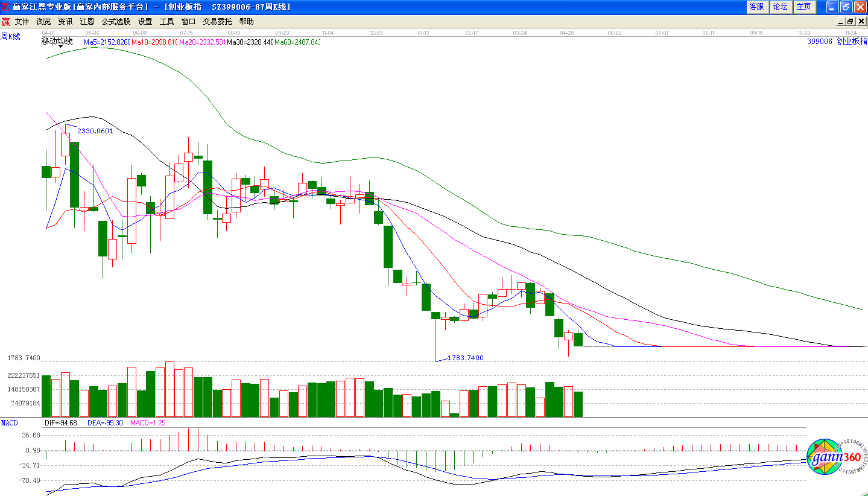This screenshot has width=868, height=496.
Task: Click the 04-01 date marker
Action: tap(48, 33)
